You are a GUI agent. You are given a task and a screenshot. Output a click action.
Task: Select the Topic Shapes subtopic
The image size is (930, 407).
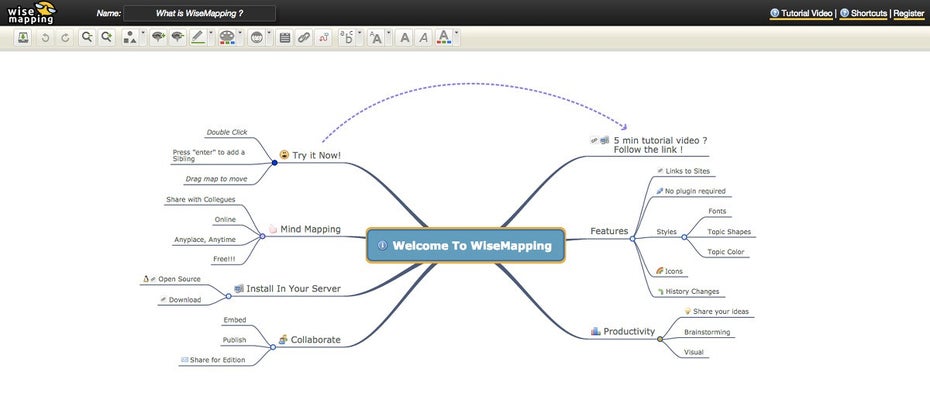(x=729, y=231)
